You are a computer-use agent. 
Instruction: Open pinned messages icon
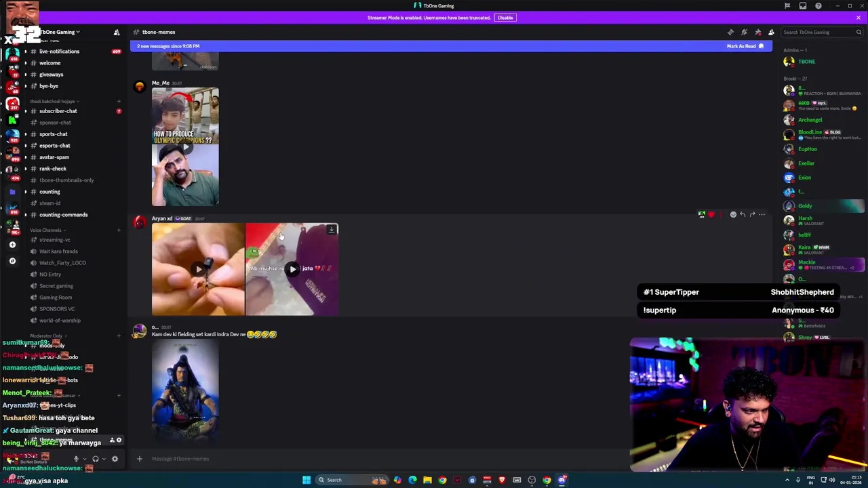[757, 32]
